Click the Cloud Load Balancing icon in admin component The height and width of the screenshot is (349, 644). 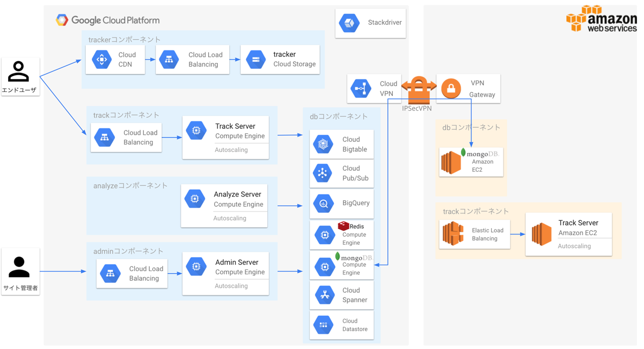point(111,273)
